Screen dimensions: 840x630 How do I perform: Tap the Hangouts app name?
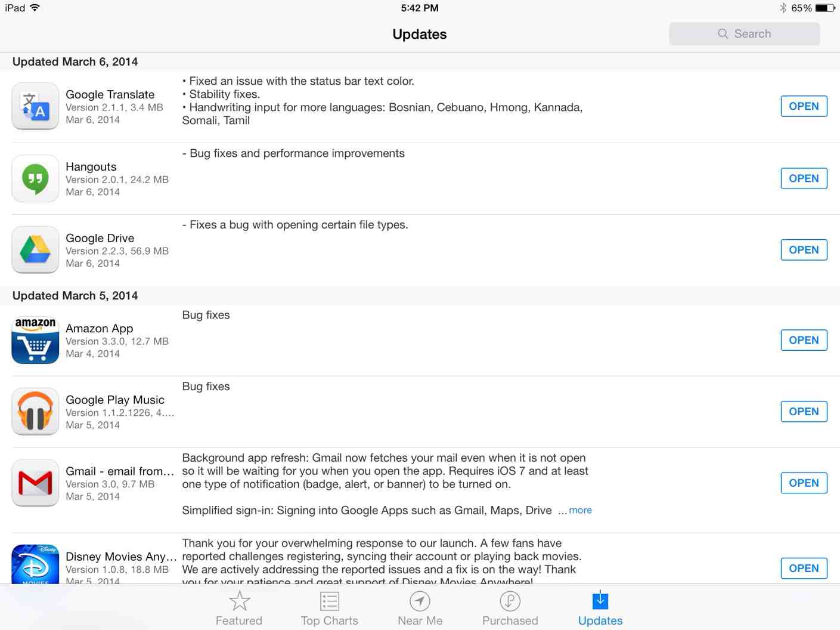tap(91, 166)
